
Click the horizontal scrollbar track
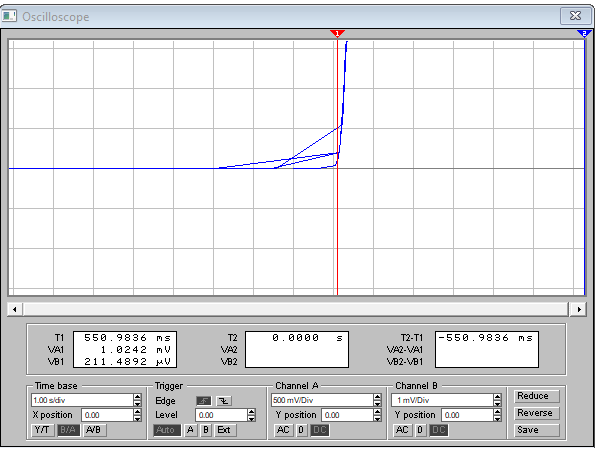click(296, 309)
